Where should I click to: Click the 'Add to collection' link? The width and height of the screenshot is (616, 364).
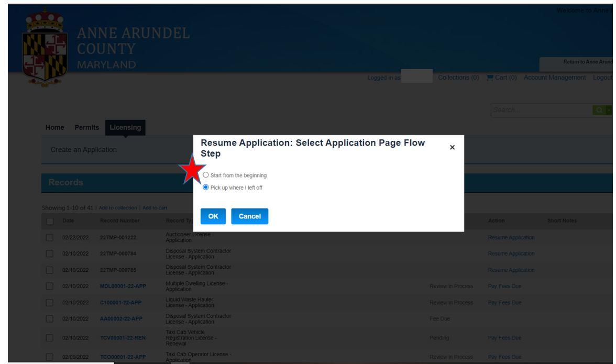point(118,208)
